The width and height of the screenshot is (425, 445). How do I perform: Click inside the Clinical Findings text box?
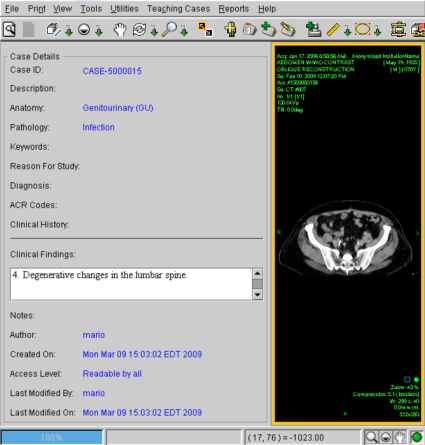tap(131, 284)
